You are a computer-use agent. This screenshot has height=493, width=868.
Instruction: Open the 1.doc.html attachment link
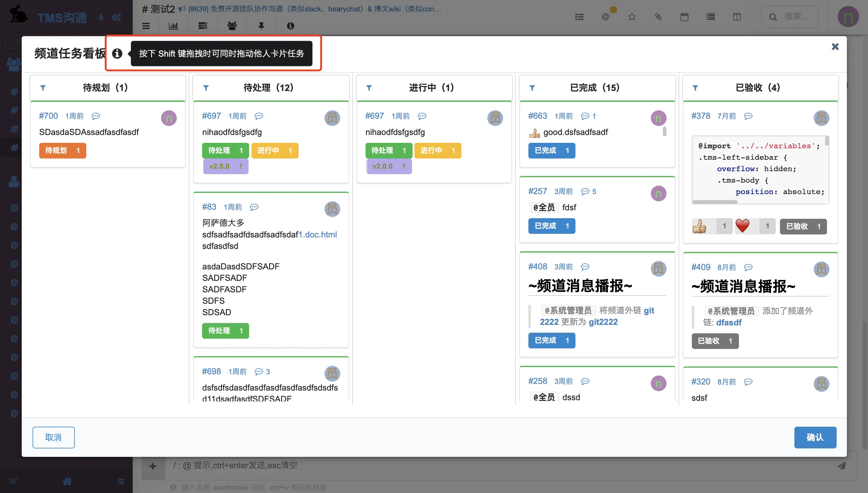pos(318,234)
